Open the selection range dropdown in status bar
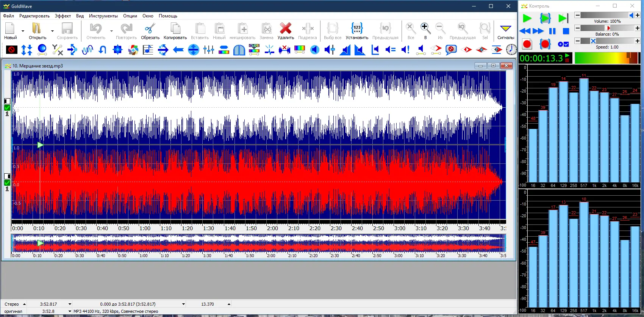The image size is (644, 317). pos(183,304)
